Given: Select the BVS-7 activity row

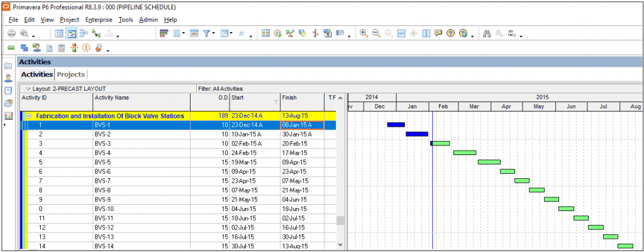Looking at the screenshot, I should click(x=178, y=181).
